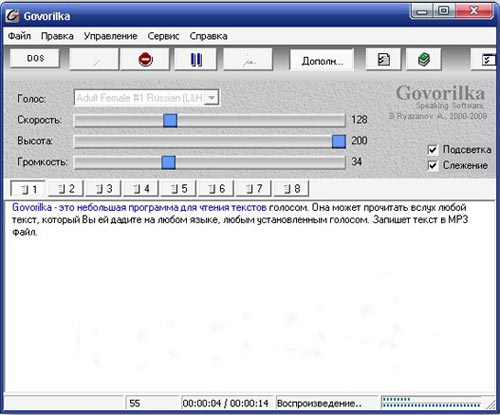The height and width of the screenshot is (415, 500).
Task: Switch to text tab 8
Action: [x=292, y=189]
